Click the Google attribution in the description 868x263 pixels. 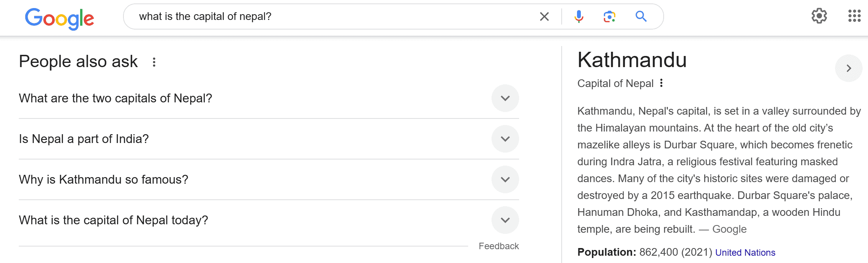click(729, 229)
